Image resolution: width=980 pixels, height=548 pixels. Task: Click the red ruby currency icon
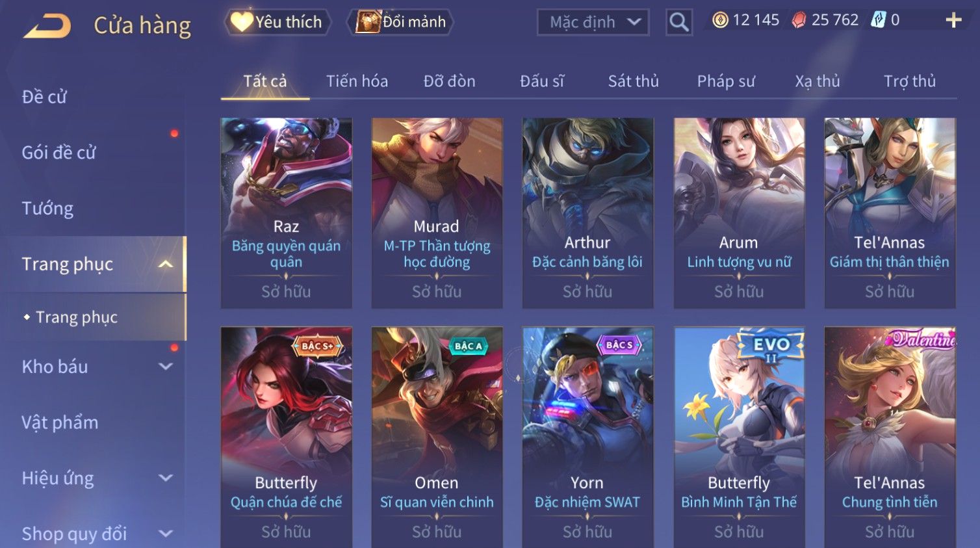[x=799, y=20]
